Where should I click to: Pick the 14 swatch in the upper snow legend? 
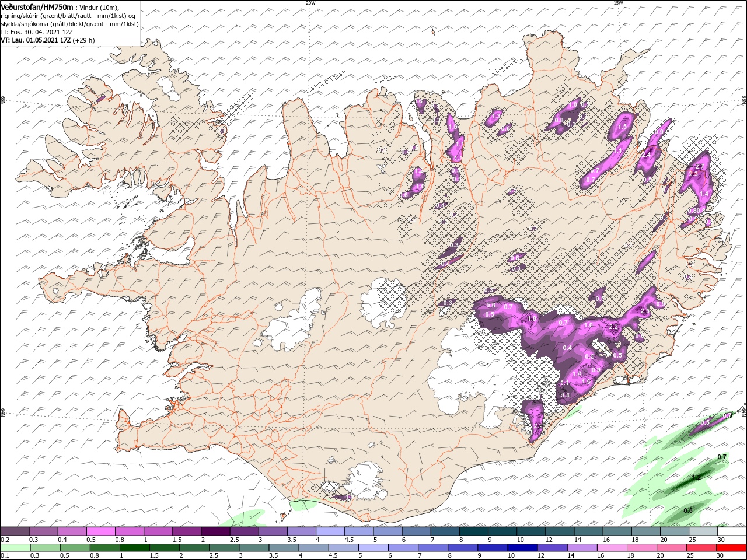coord(588,531)
